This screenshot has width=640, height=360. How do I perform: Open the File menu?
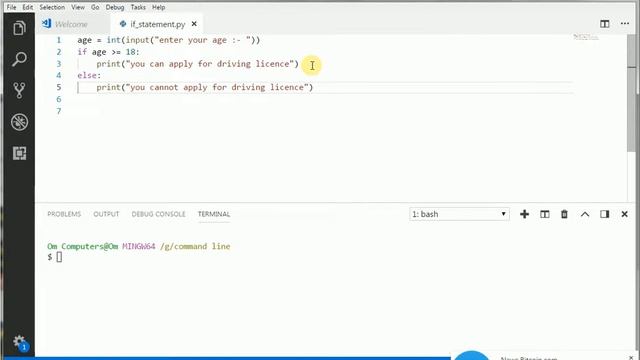pos(11,7)
